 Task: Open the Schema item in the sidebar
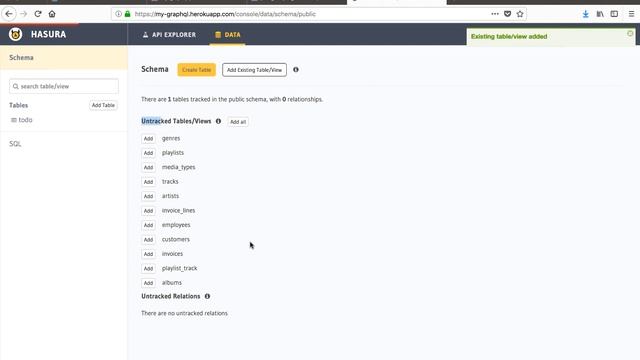(64, 58)
